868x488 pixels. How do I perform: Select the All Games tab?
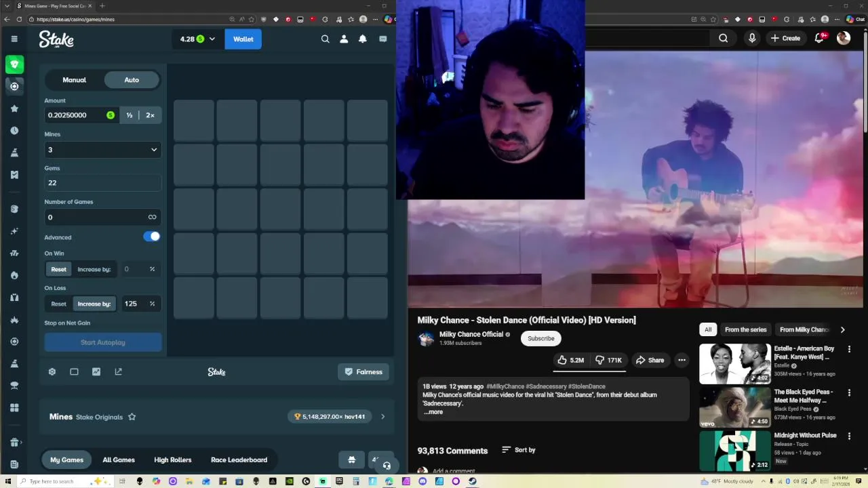pyautogui.click(x=119, y=460)
